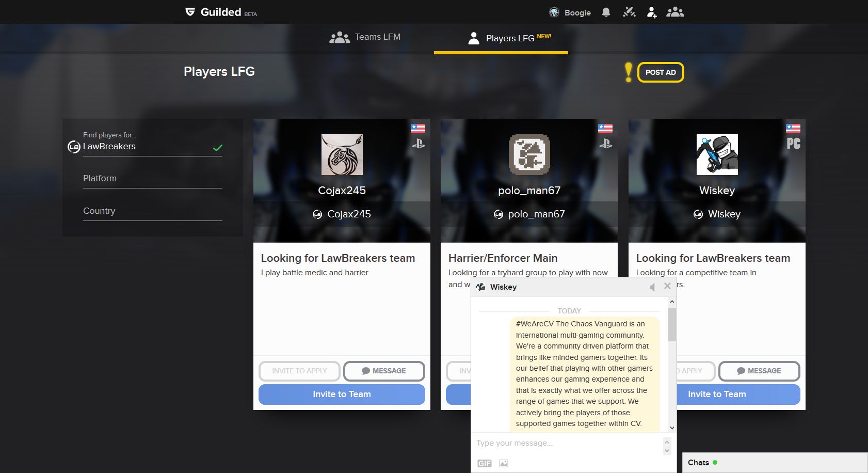Click the crossed swords icon in header
The width and height of the screenshot is (868, 473).
629,12
